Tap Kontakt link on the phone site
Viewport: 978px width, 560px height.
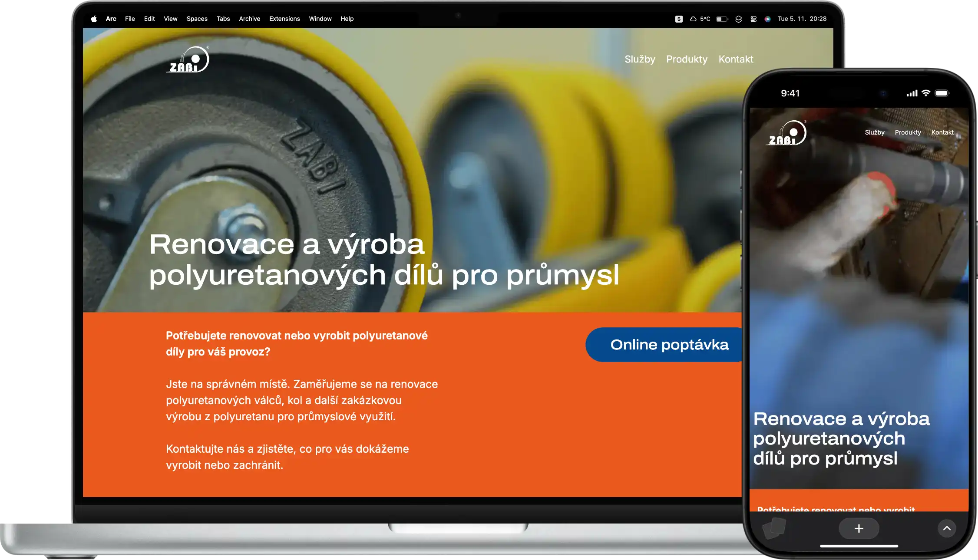[942, 132]
